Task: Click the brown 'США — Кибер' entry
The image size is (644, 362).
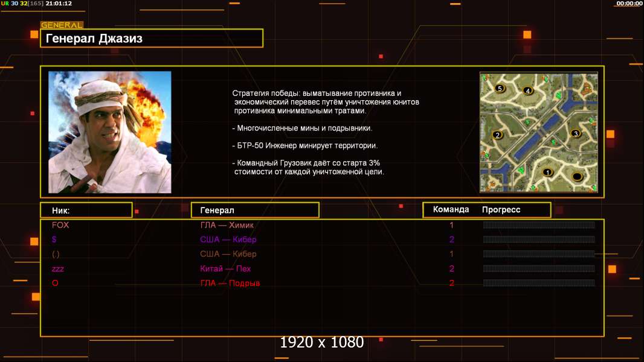Action: [x=228, y=254]
